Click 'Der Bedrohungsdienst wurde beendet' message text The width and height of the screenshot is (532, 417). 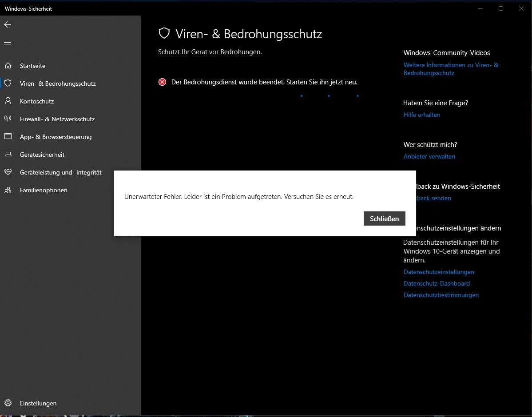coord(264,82)
